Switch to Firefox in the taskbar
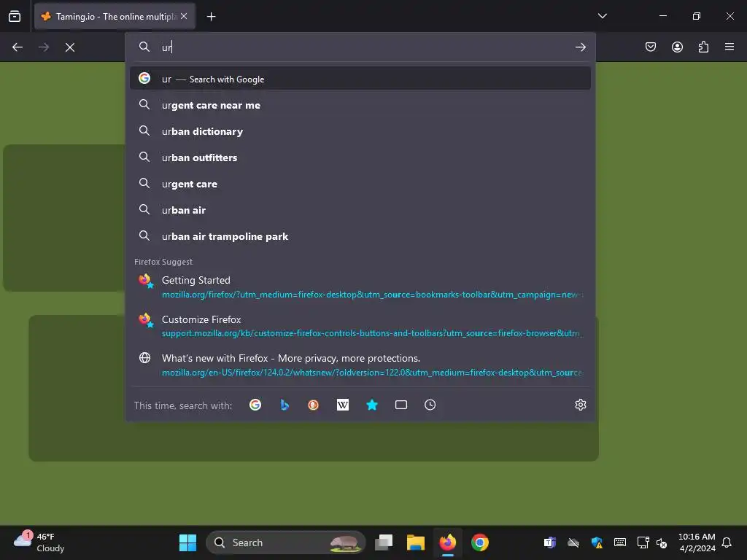The width and height of the screenshot is (747, 560). [x=447, y=542]
